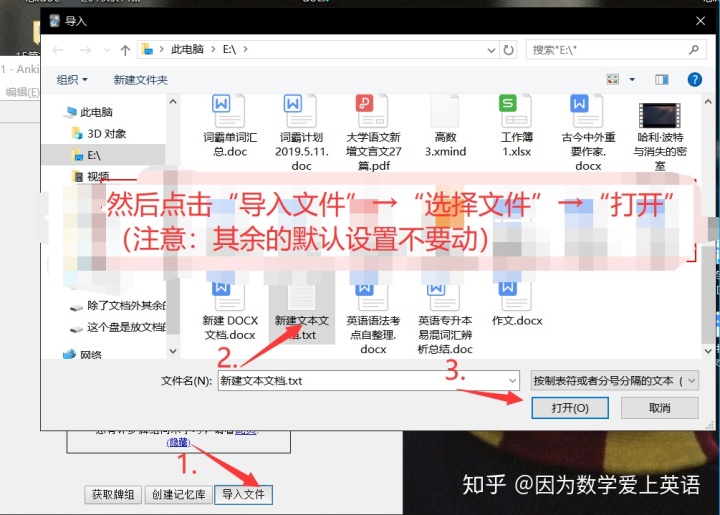Select file 词霸单词汇总.doc
This screenshot has height=515, width=720.
point(230,126)
